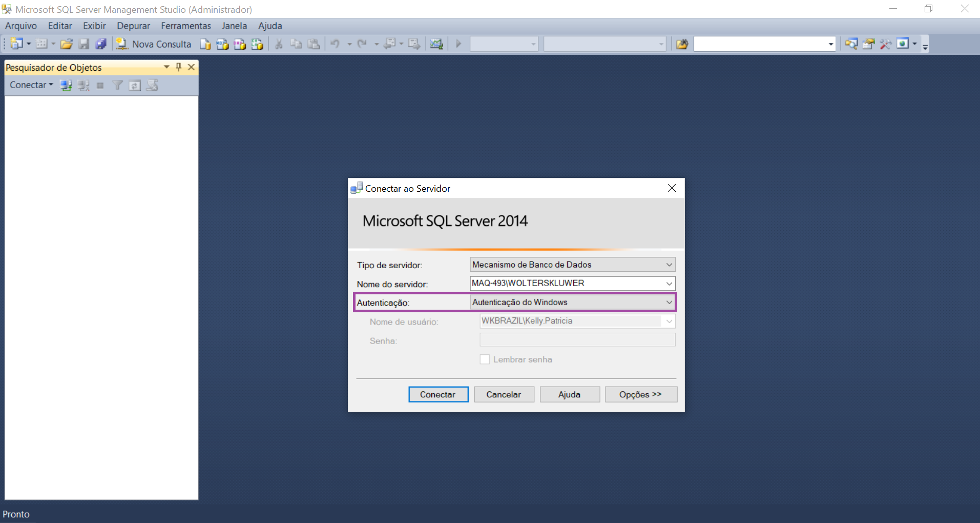Open the Properties Window toolbar icon
Screen dimensions: 980x523
pyautogui.click(x=868, y=44)
